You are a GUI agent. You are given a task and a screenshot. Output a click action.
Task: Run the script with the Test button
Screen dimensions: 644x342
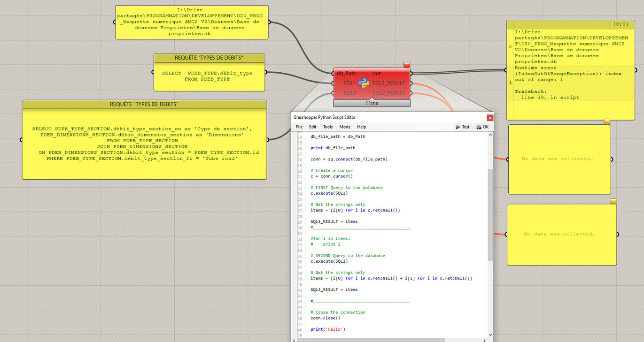click(x=463, y=127)
